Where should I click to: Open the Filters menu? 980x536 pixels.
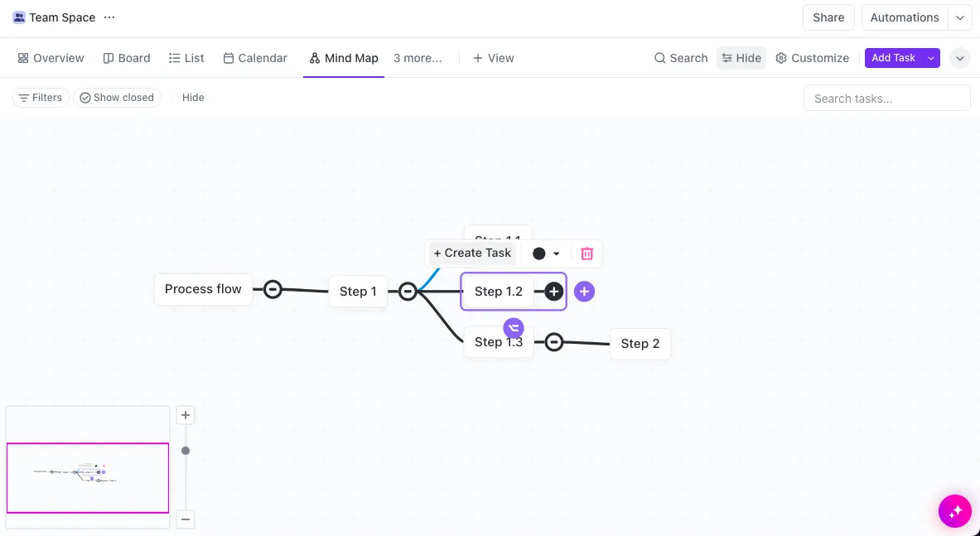pyautogui.click(x=41, y=98)
